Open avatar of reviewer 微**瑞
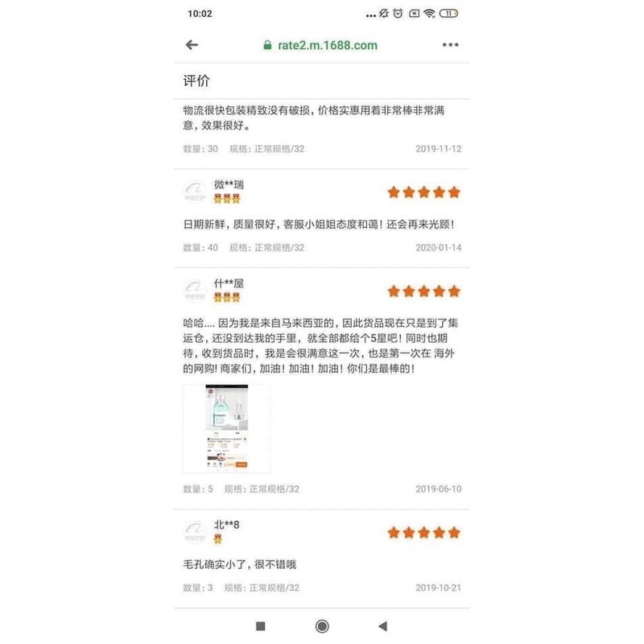 tap(194, 192)
